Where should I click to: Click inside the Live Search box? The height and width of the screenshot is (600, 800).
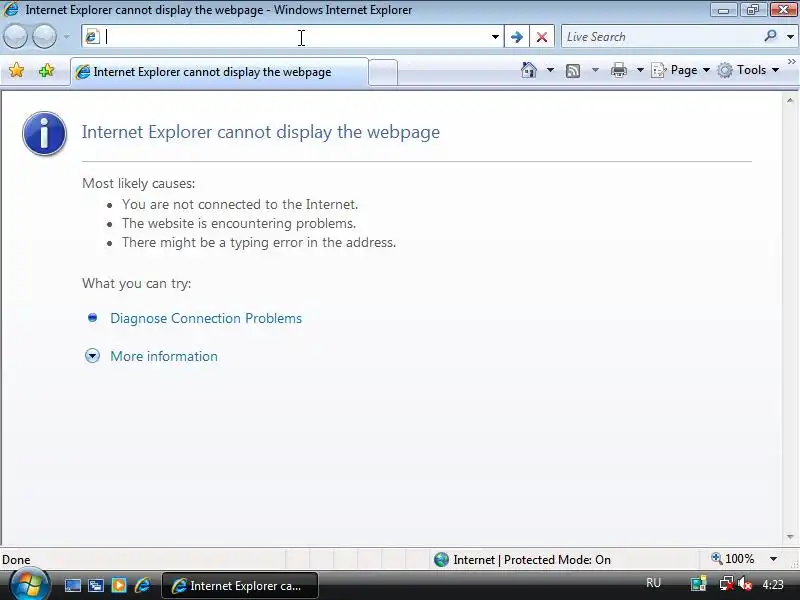pos(661,37)
